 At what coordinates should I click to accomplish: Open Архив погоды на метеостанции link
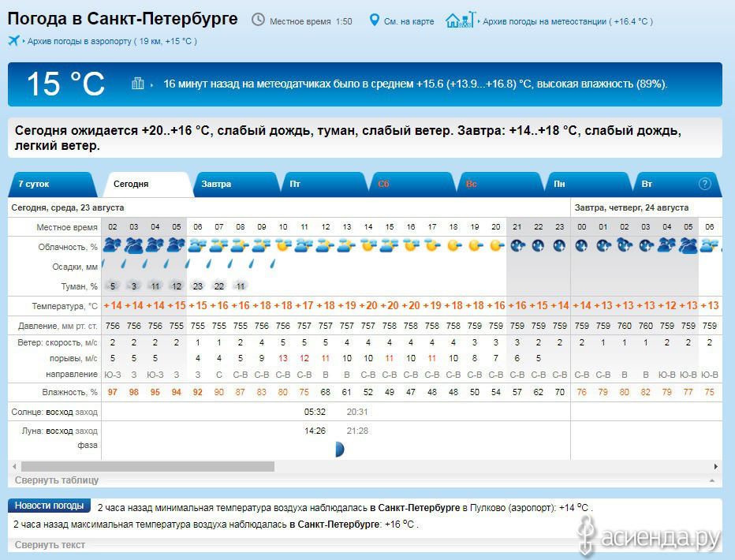pos(568,21)
